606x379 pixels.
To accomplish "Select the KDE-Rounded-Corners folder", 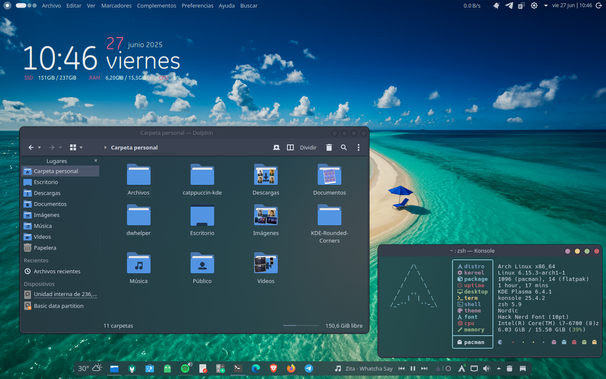I will tap(329, 223).
